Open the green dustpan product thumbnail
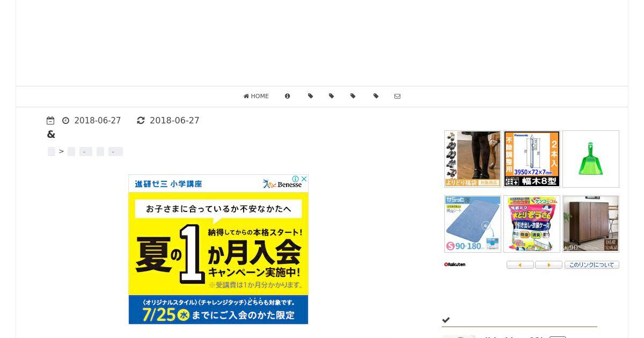 coord(591,159)
